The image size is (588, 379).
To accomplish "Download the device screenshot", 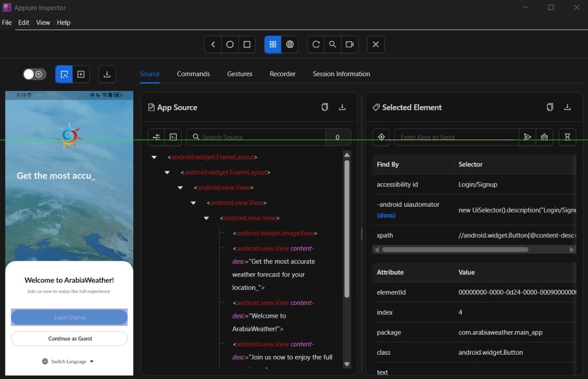I will tap(107, 74).
